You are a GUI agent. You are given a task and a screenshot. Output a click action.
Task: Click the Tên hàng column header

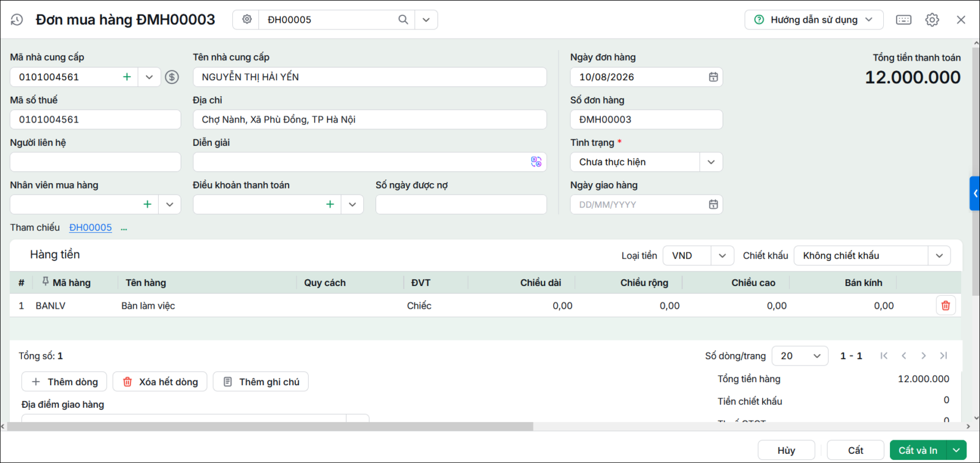pos(146,283)
